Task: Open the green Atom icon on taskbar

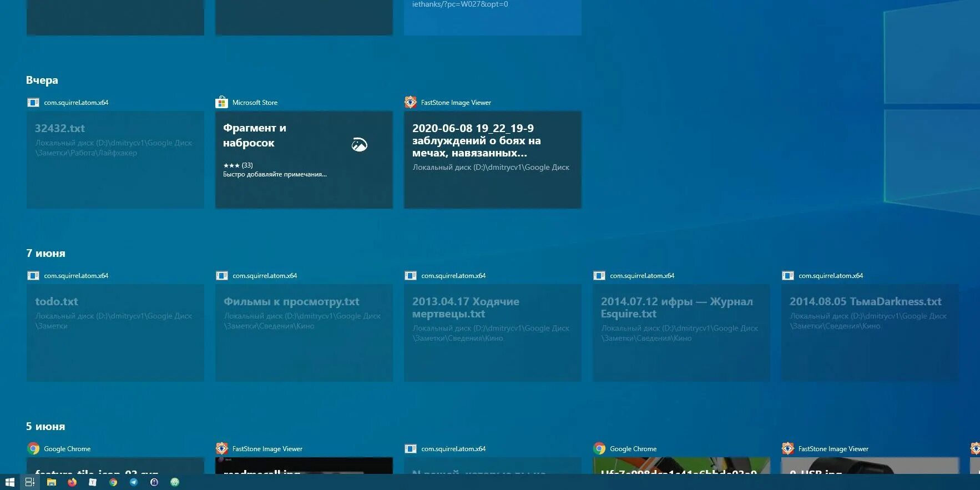Action: click(x=175, y=482)
